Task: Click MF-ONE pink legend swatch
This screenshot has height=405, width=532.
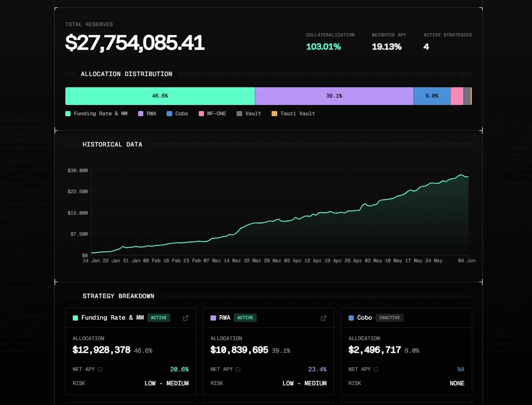Action: pos(201,114)
